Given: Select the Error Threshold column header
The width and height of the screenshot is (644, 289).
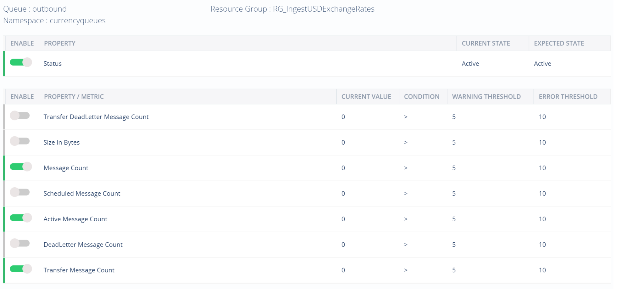Looking at the screenshot, I should click(568, 97).
